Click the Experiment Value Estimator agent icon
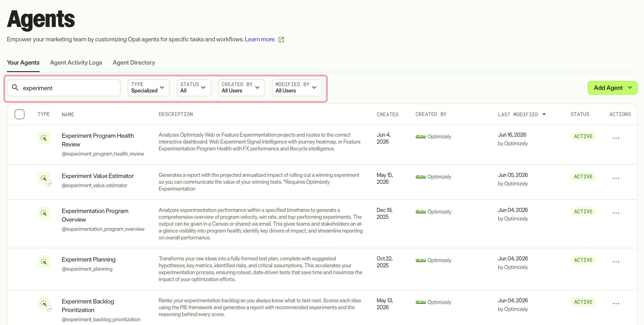 [44, 178]
